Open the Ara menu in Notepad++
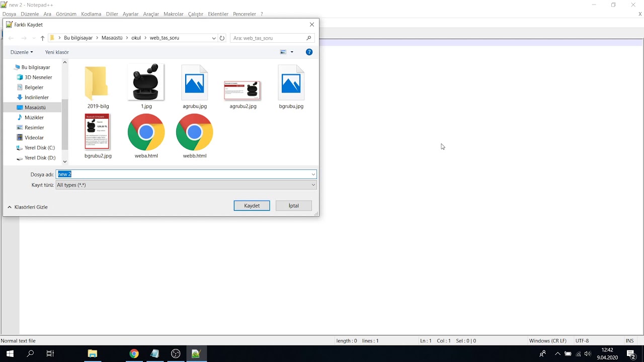 pos(47,14)
